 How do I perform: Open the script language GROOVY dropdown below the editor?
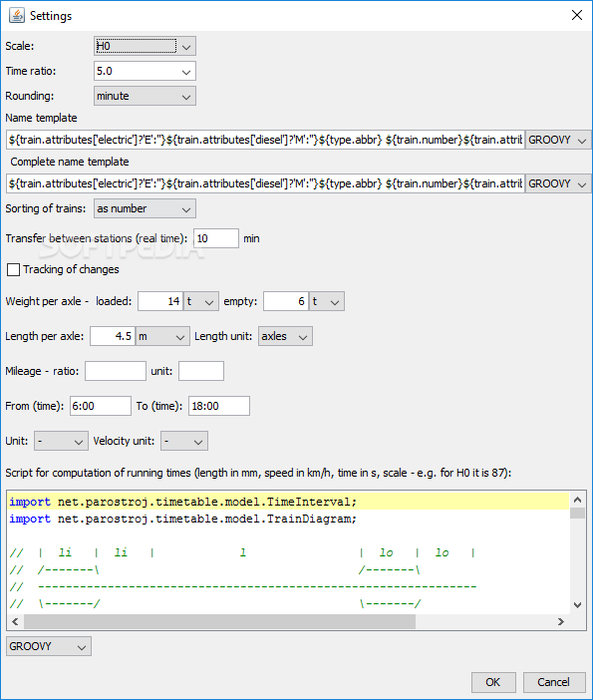[x=49, y=646]
